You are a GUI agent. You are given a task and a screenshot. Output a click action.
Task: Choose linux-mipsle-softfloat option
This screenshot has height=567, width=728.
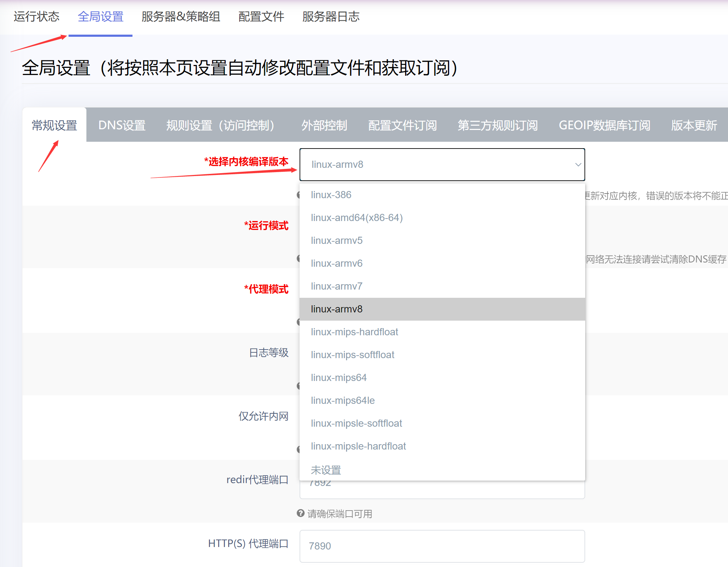click(356, 423)
